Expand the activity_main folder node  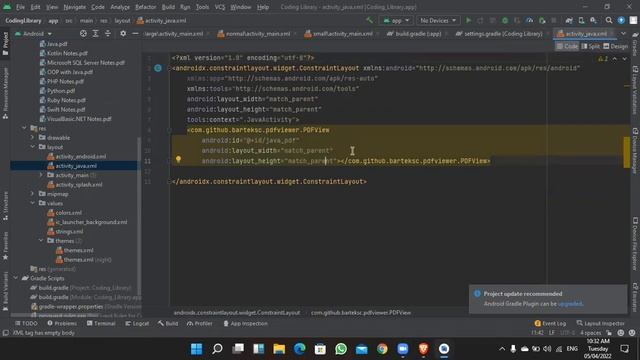tap(41, 175)
